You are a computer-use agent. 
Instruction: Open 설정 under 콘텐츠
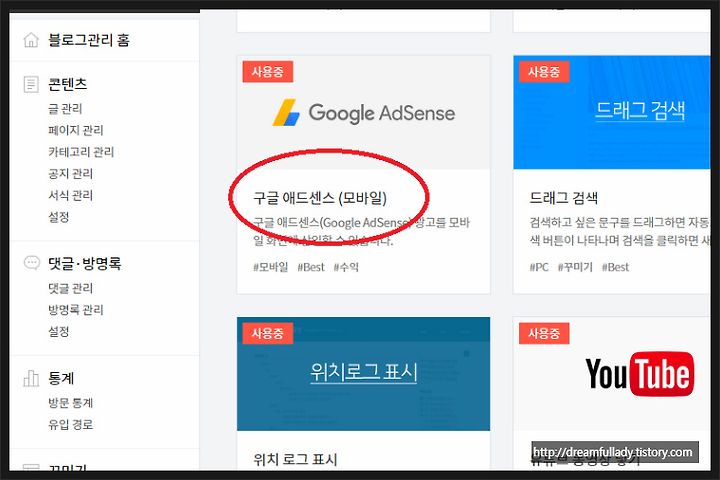point(59,216)
